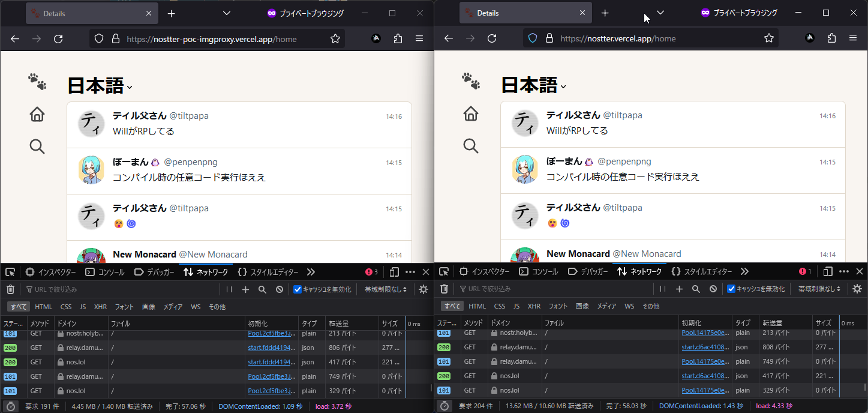Open start.fddd4194 initiator link for relay.damus row
868x413 pixels.
[272, 348]
